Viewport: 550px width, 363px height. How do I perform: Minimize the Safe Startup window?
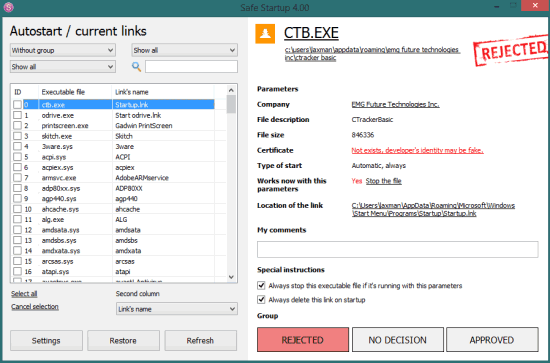click(x=497, y=6)
